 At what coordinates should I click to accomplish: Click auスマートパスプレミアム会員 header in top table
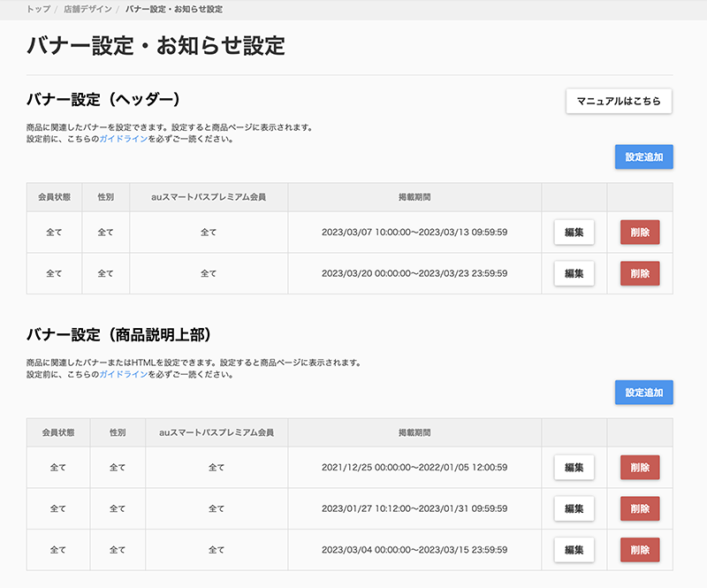[x=209, y=197]
